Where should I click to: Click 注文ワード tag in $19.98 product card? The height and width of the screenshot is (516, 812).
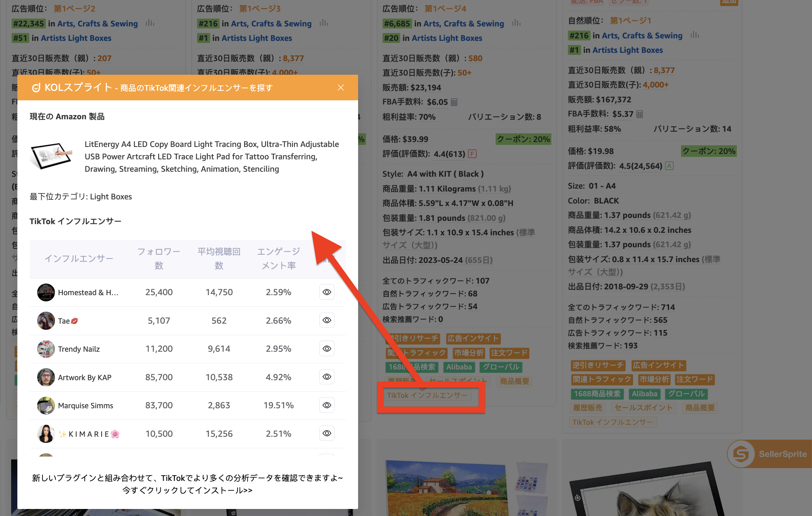tap(695, 379)
